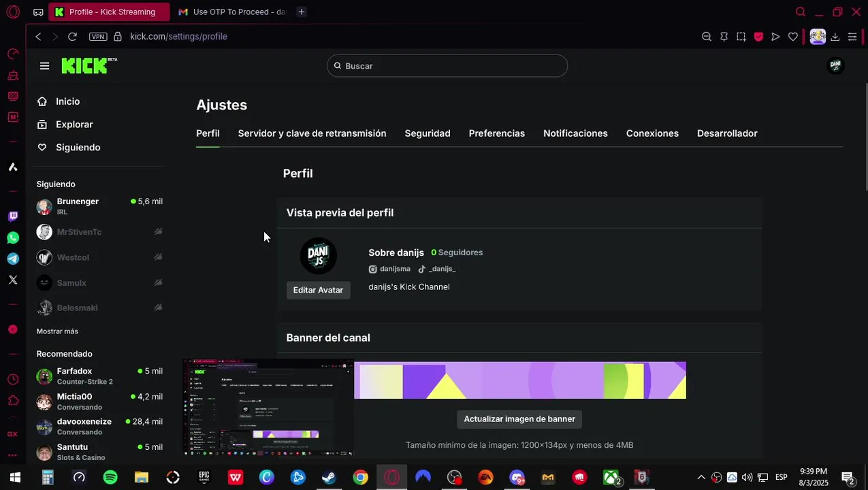Select the Perfil settings tab

pos(208,133)
